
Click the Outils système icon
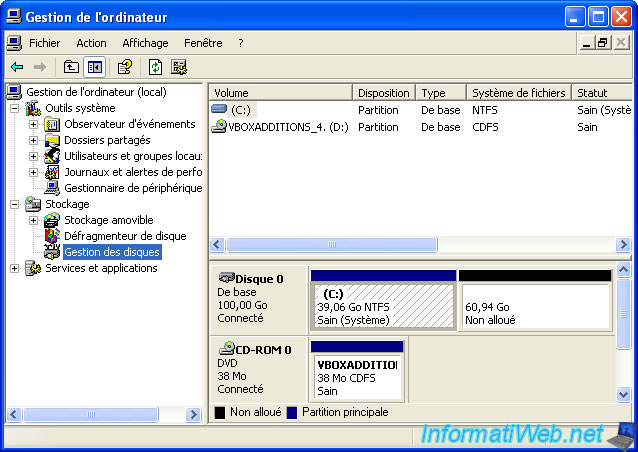point(33,108)
